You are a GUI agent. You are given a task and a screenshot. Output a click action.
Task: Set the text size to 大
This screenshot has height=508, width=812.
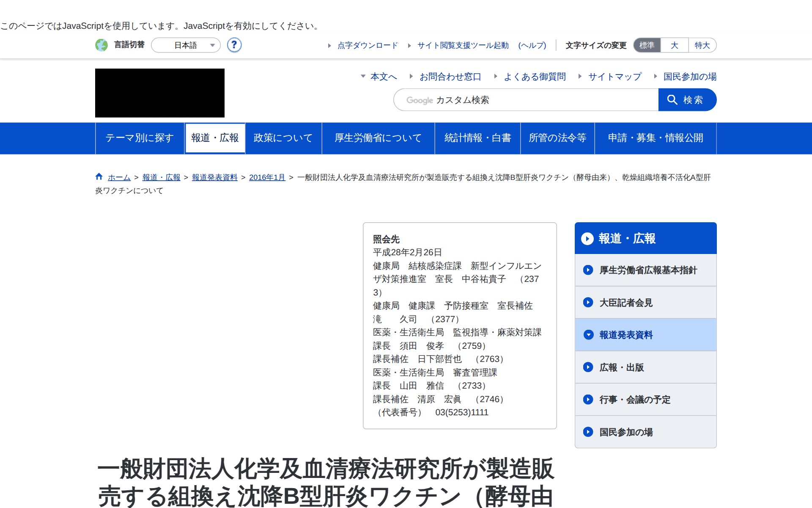coord(674,45)
